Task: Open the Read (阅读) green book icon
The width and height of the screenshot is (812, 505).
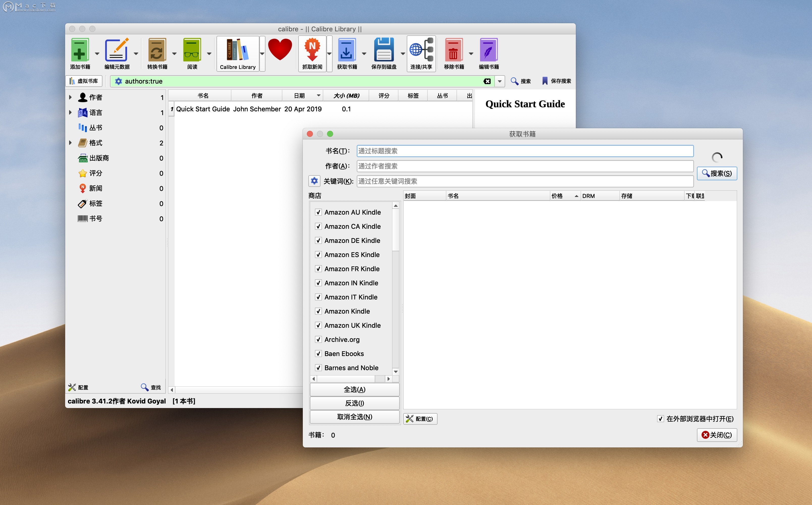Action: click(x=192, y=50)
